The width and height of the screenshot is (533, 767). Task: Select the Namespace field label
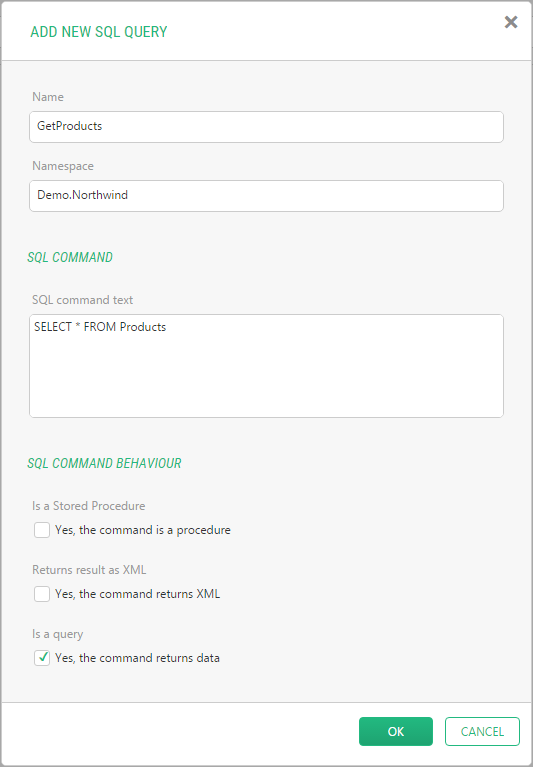[x=63, y=166]
